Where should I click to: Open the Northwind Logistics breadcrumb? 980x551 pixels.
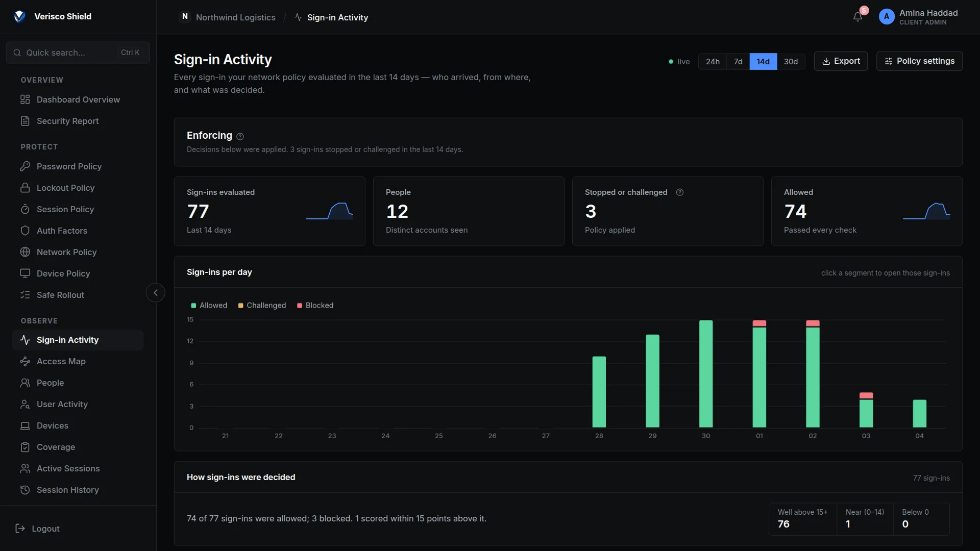(x=228, y=17)
